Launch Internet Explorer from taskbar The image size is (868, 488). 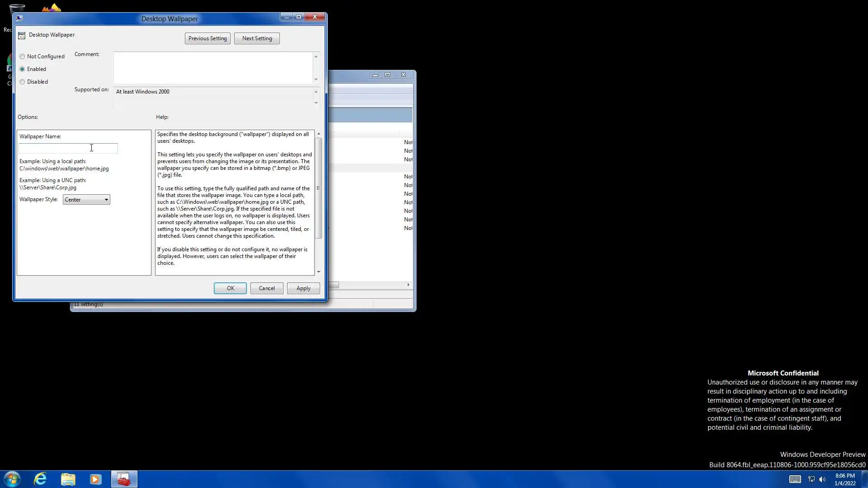(x=40, y=479)
